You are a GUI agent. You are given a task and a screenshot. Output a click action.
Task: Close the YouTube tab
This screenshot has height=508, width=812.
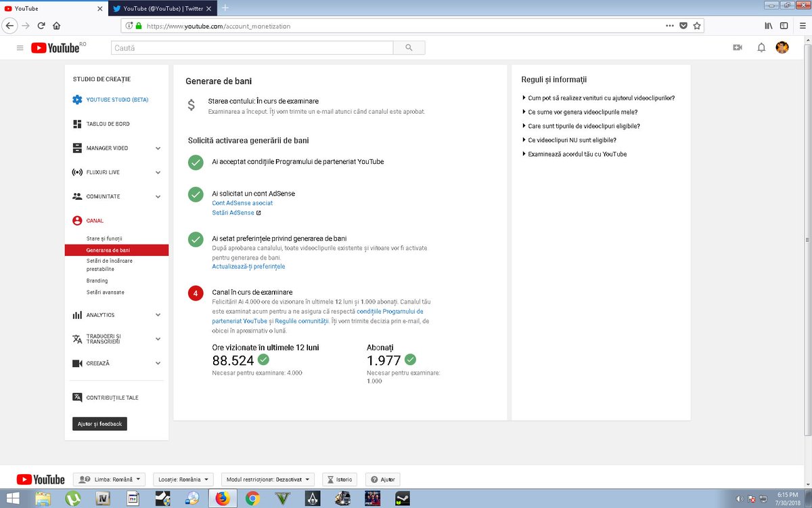click(100, 8)
